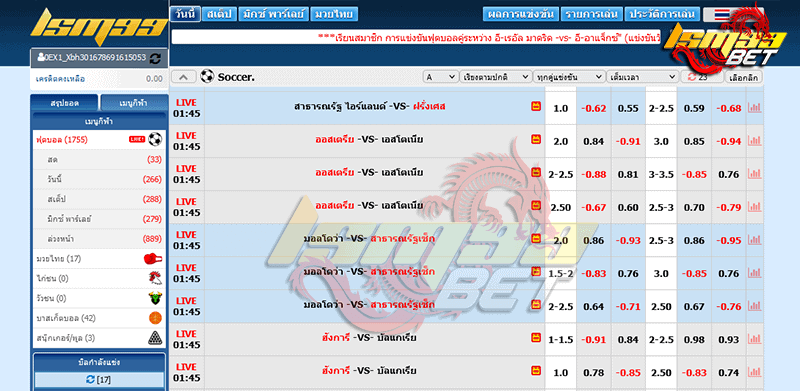Image resolution: width=800 pixels, height=391 pixels.
Task: Pick odds -0.94 in the Austria row
Action: (x=729, y=142)
